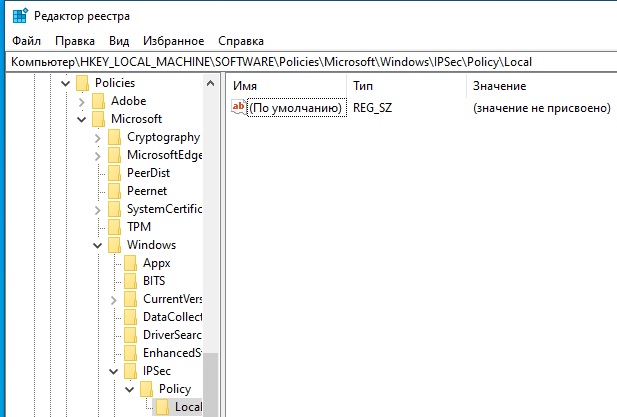Click the folder icon next to Adobe
The image size is (617, 417).
(x=98, y=101)
